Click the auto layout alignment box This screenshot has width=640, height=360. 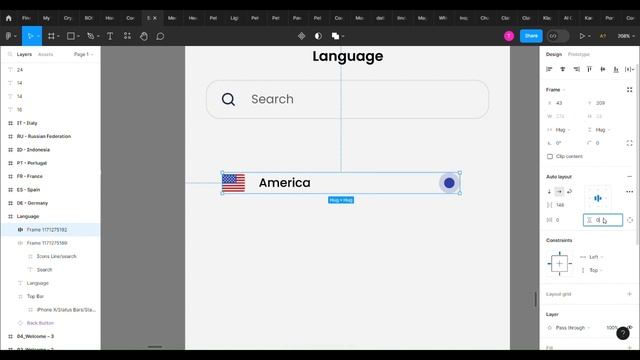[x=598, y=198]
